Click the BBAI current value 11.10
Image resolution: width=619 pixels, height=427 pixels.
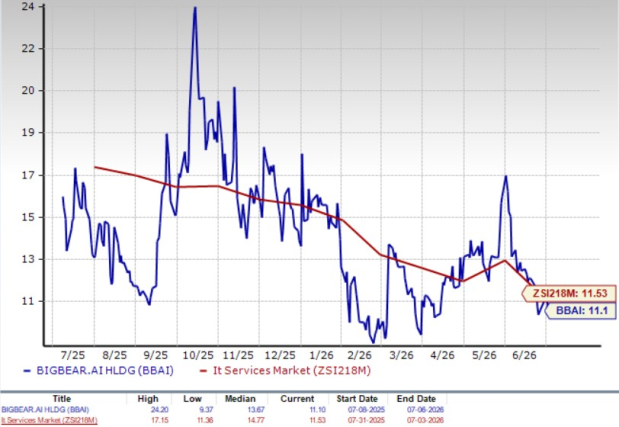tap(317, 410)
